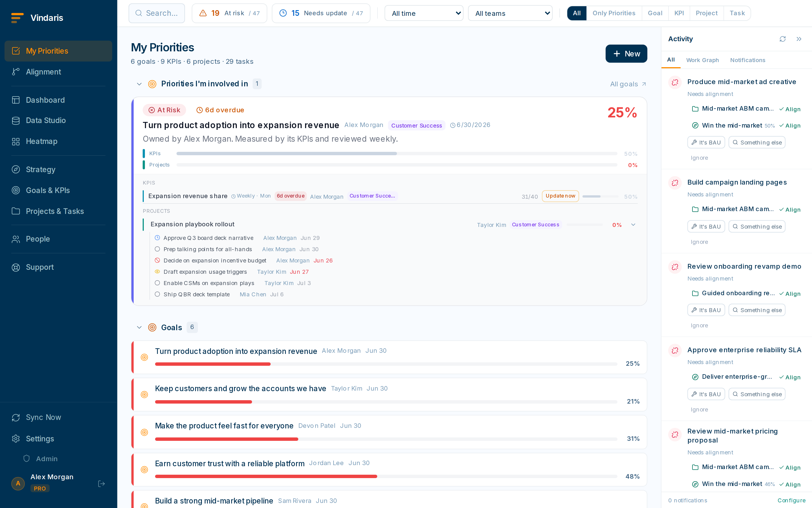Click Something else under Build campaign landing pages
Image resolution: width=812 pixels, height=508 pixels.
coord(757,226)
